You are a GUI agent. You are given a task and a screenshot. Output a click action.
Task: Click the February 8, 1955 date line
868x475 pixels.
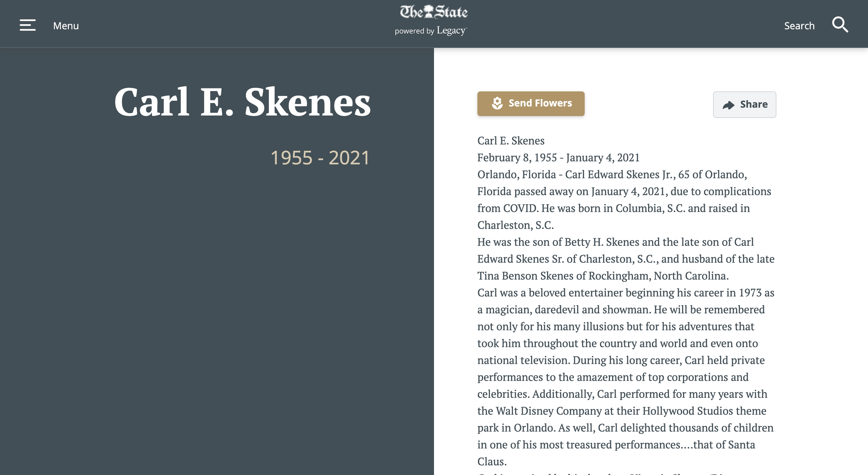tap(558, 157)
